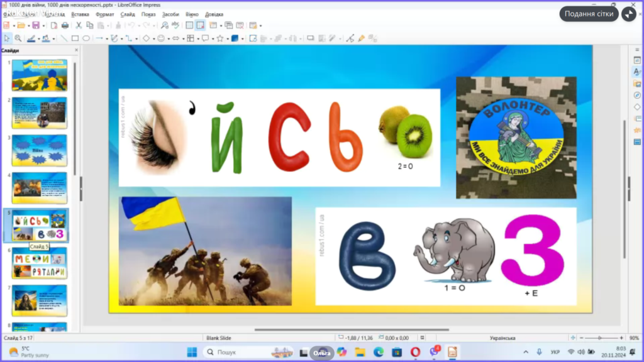Viewport: 644px width, 362px height.
Task: Open the Формат menu
Action: tap(104, 14)
